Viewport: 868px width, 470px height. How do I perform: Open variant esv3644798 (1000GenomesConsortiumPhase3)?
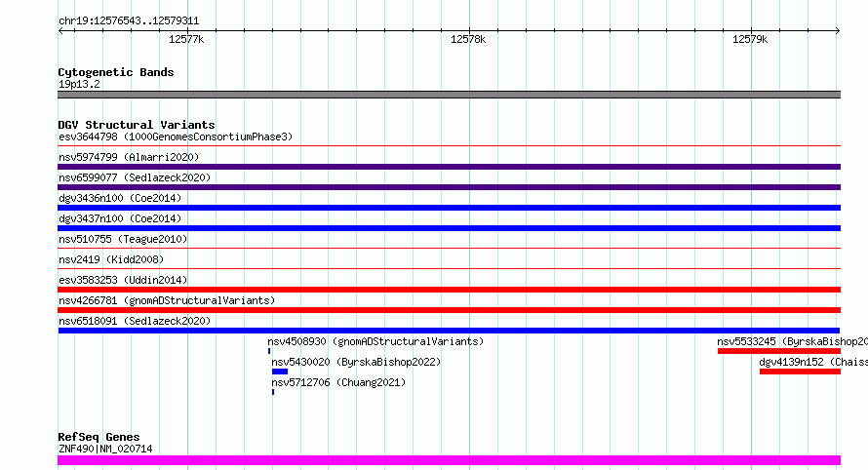click(176, 137)
